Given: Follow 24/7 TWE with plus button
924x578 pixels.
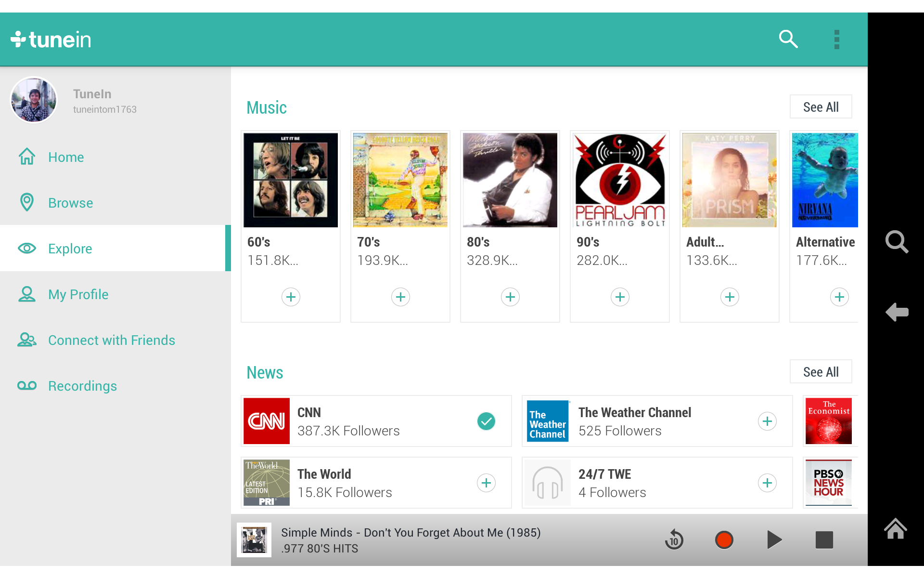Looking at the screenshot, I should pos(767,482).
